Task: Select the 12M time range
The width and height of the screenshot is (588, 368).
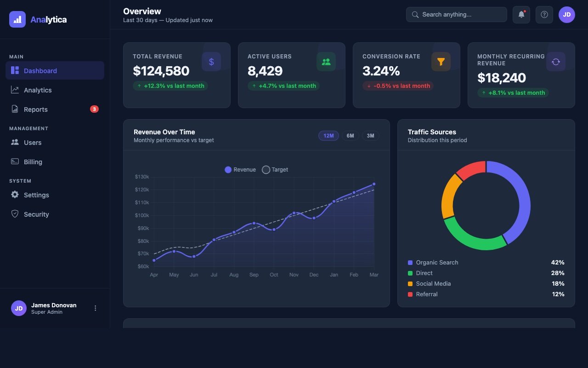Action: pyautogui.click(x=328, y=136)
